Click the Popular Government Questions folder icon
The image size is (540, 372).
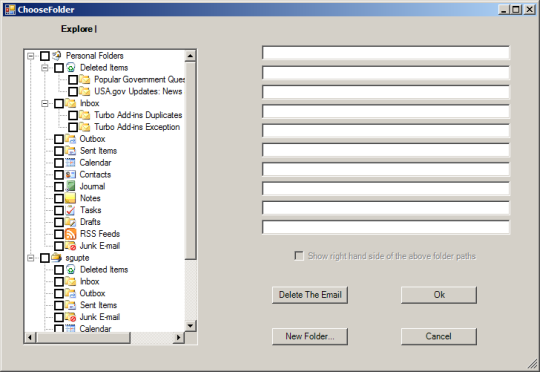85,80
